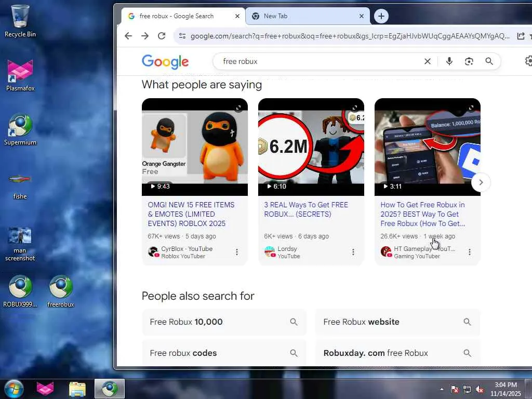Open File Explorer from the taskbar
This screenshot has height=399, width=532.
pyautogui.click(x=77, y=389)
